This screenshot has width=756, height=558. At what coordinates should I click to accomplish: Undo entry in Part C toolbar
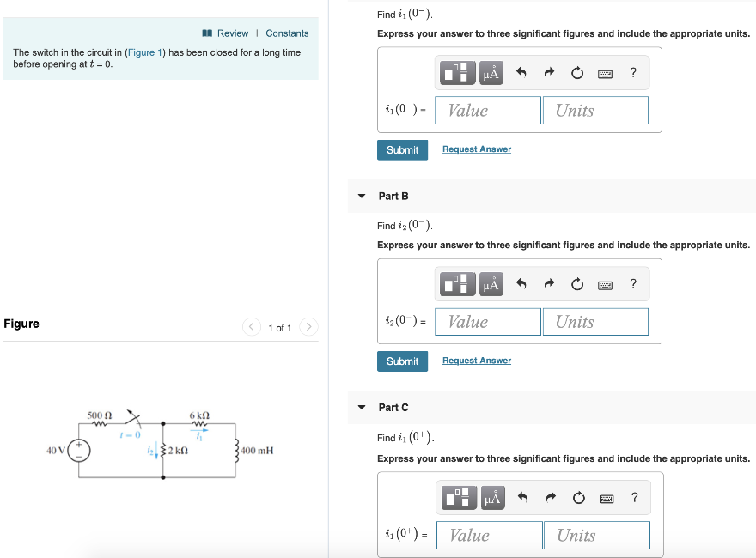[522, 497]
